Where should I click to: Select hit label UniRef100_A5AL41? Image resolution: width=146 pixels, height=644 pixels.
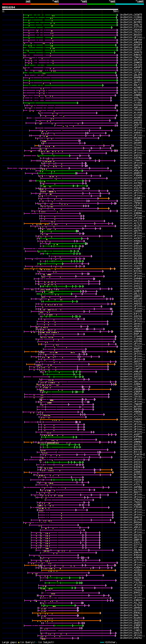point(131,171)
